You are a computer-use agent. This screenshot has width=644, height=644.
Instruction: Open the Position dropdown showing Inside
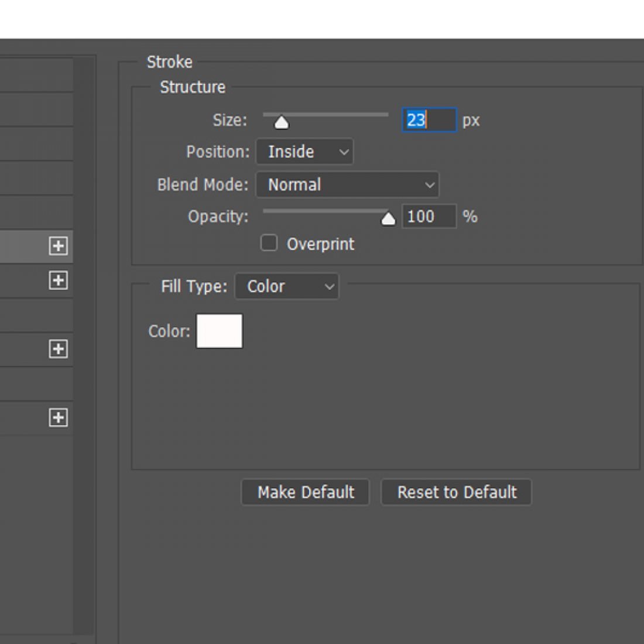pos(304,152)
